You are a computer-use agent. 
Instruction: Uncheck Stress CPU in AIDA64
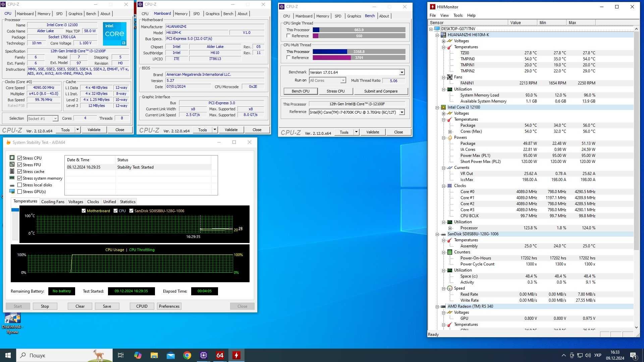click(20, 158)
